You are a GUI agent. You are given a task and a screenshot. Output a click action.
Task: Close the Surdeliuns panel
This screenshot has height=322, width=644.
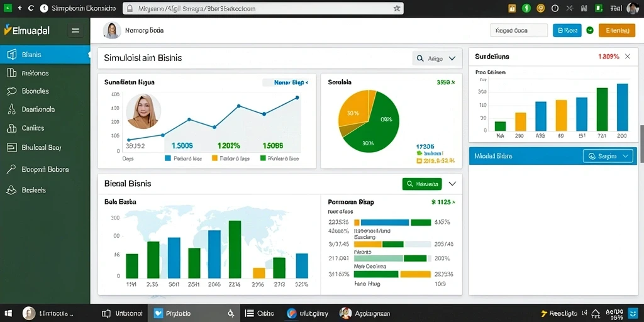(627, 56)
